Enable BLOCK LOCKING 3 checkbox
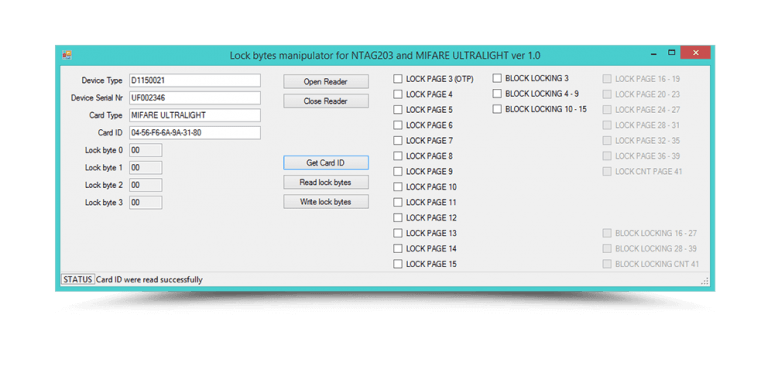This screenshot has width=768, height=373. pos(497,78)
